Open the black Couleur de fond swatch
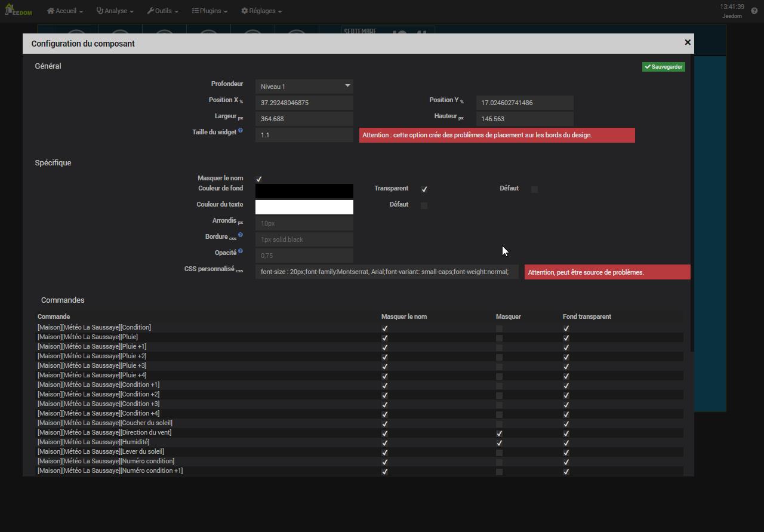Screen dimensions: 764x532 pyautogui.click(x=304, y=191)
